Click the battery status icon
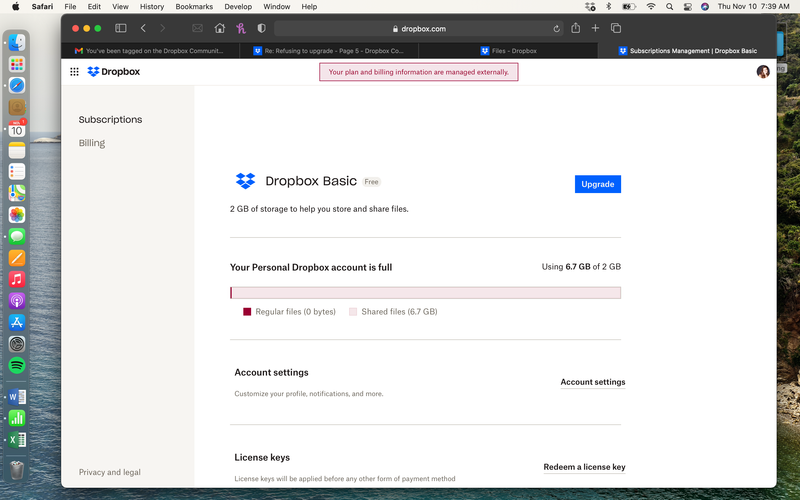 (x=629, y=7)
